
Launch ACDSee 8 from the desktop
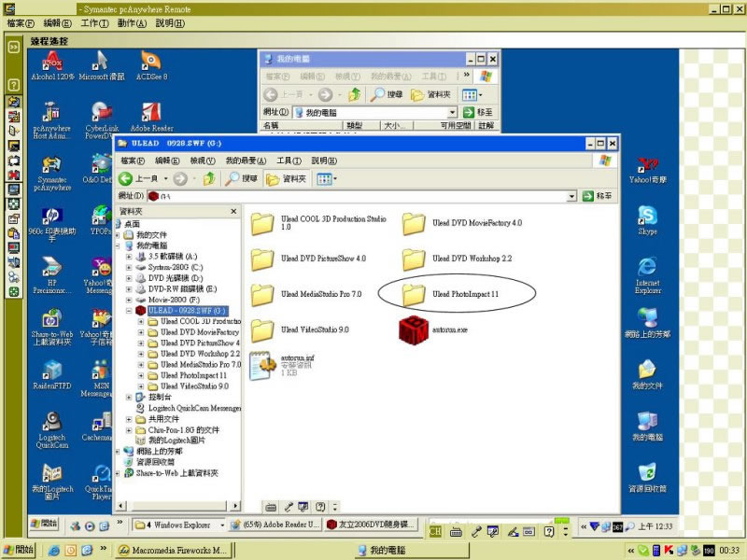point(151,65)
